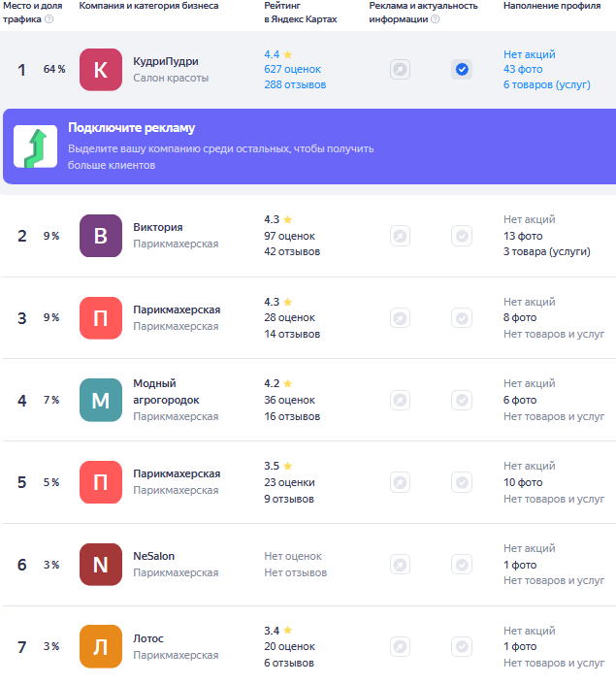
Task: Click info actuality checkmark for Модный агрогородок
Action: click(x=462, y=400)
